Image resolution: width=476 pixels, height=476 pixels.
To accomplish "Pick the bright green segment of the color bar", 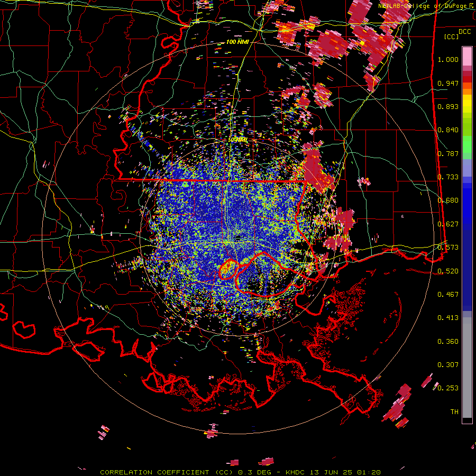I will pos(467,144).
